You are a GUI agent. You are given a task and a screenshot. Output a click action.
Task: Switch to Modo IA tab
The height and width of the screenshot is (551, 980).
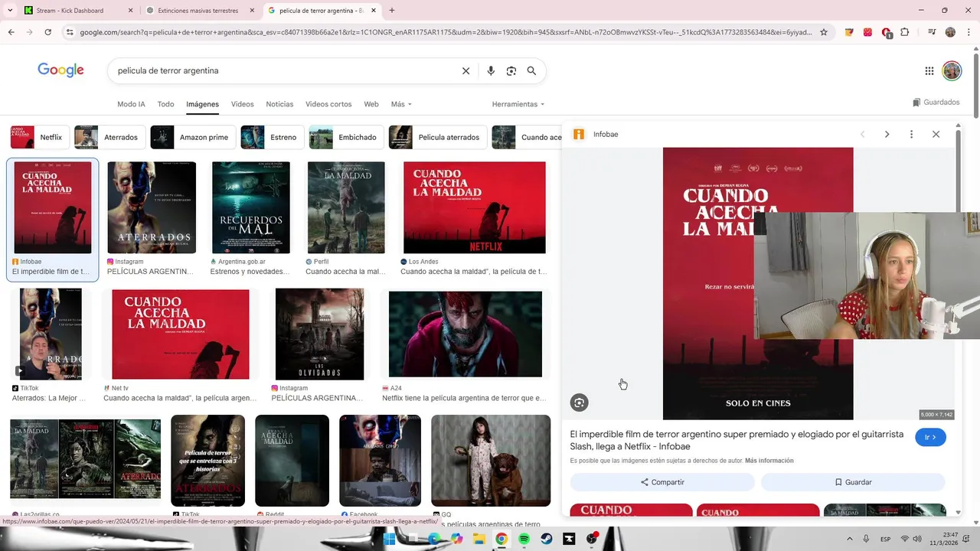pos(131,104)
